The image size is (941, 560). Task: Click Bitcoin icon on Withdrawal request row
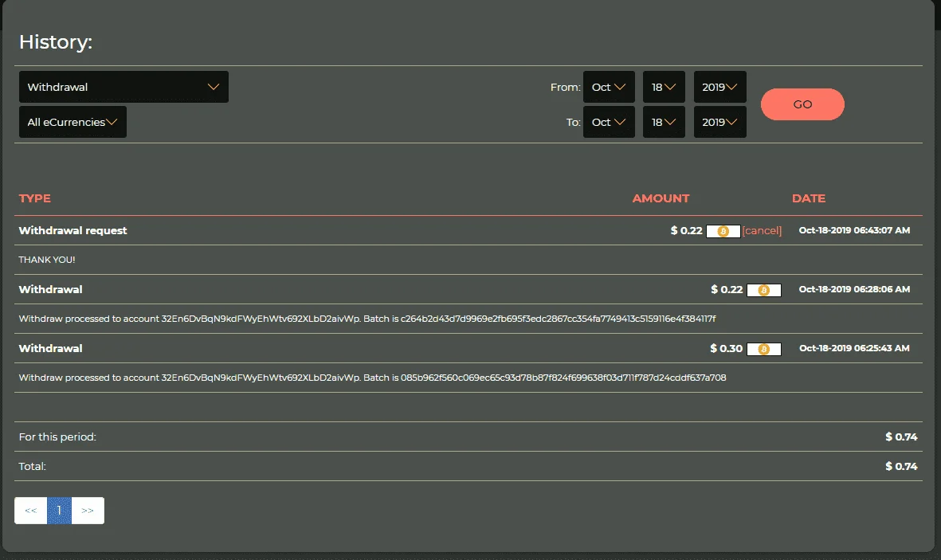[723, 231]
